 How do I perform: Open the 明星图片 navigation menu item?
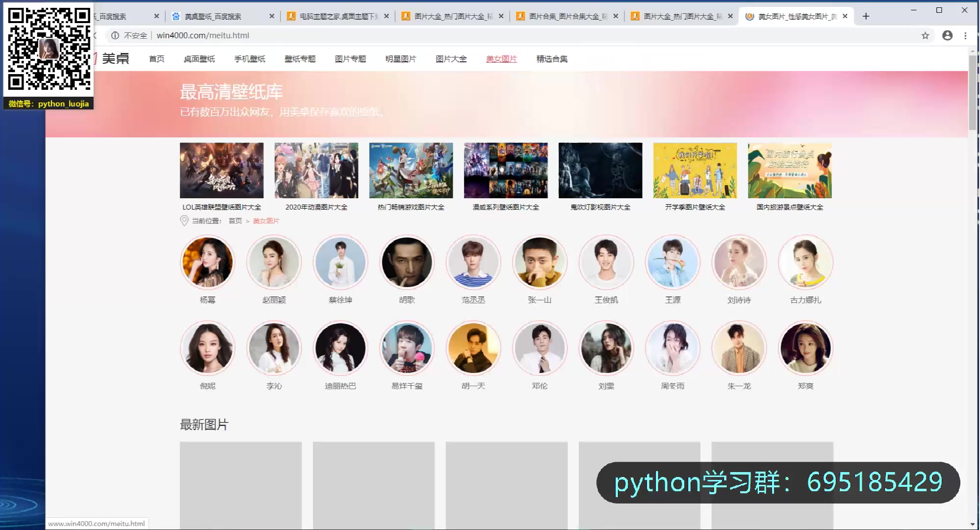pyautogui.click(x=400, y=58)
